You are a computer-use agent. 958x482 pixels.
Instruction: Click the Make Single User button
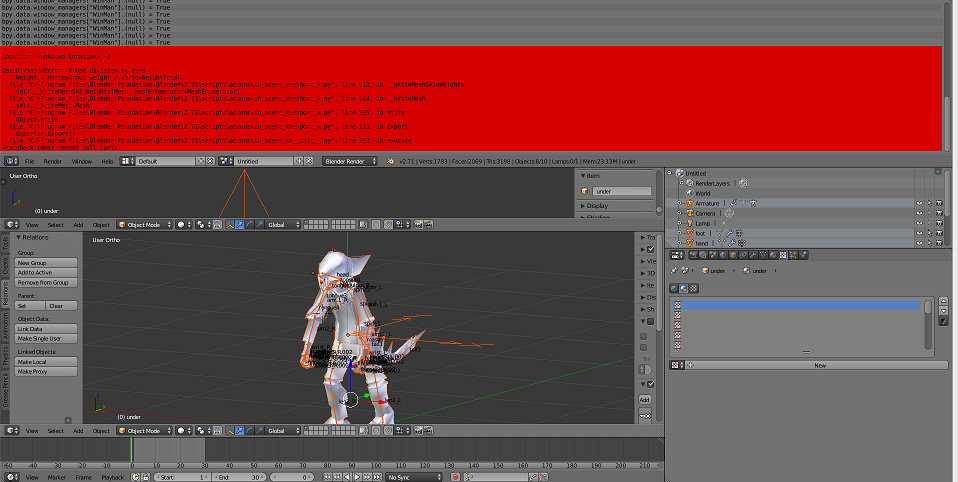[x=46, y=338]
